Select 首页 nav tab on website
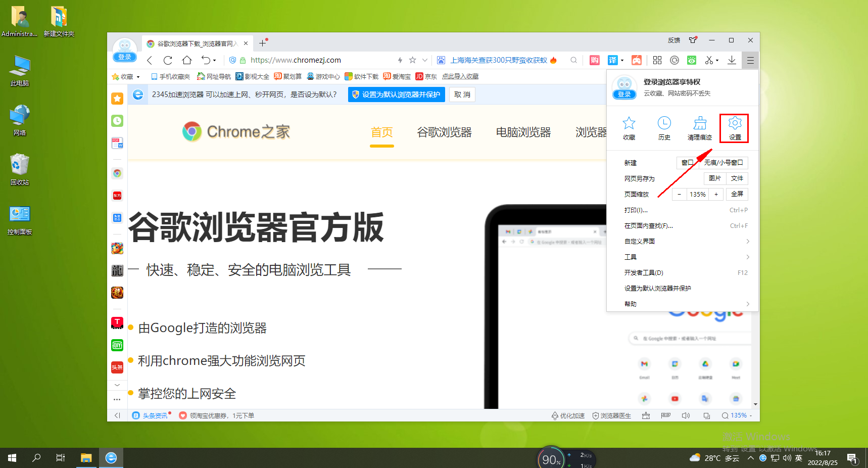The width and height of the screenshot is (868, 468). (381, 132)
